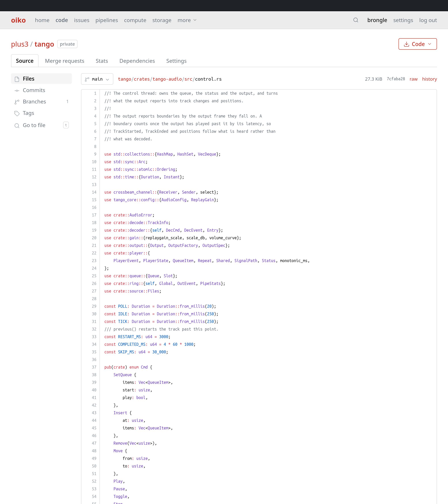Viewport: 448px width, 504px height.
Task: Open the compute navigation link
Action: tap(135, 20)
